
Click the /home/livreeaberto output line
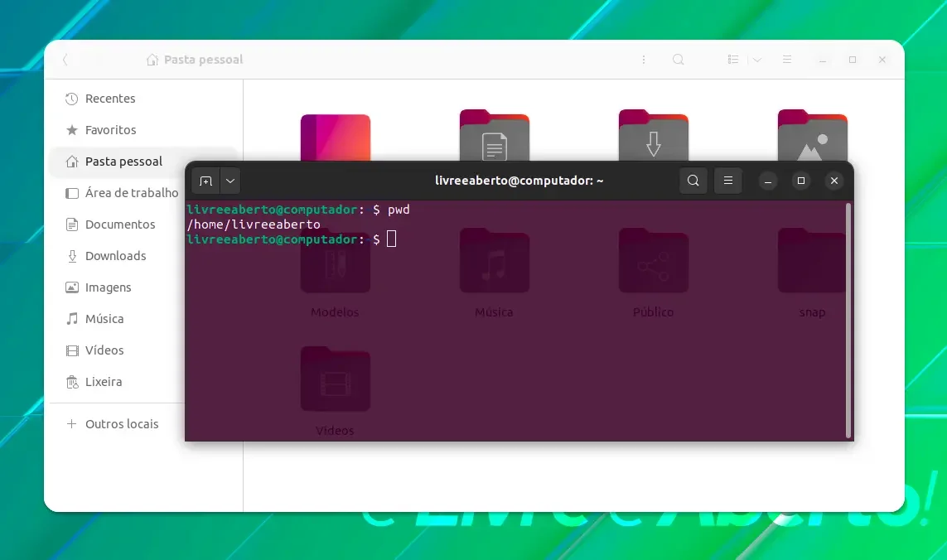(254, 224)
